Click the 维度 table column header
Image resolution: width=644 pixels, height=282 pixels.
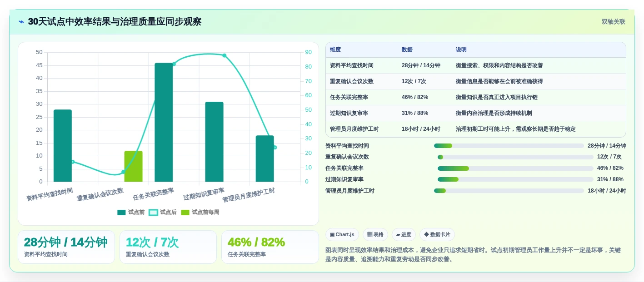pyautogui.click(x=335, y=49)
